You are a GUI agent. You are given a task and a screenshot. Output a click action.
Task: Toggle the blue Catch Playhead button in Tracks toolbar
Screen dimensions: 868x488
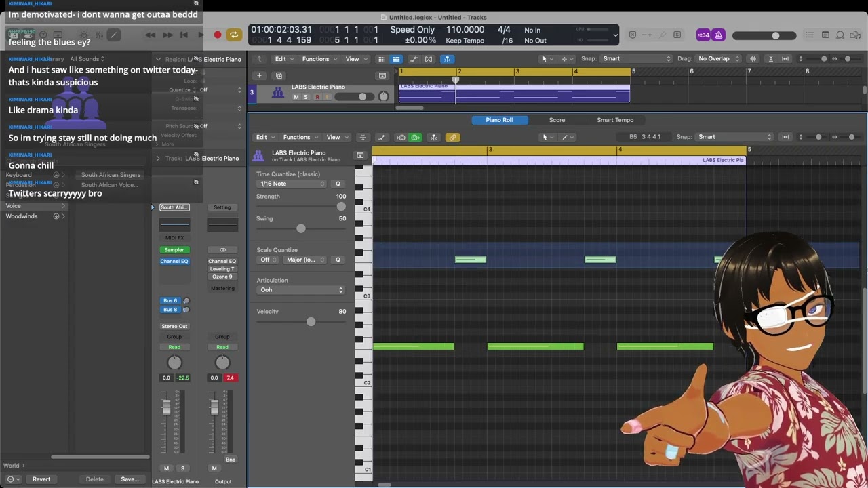click(448, 59)
